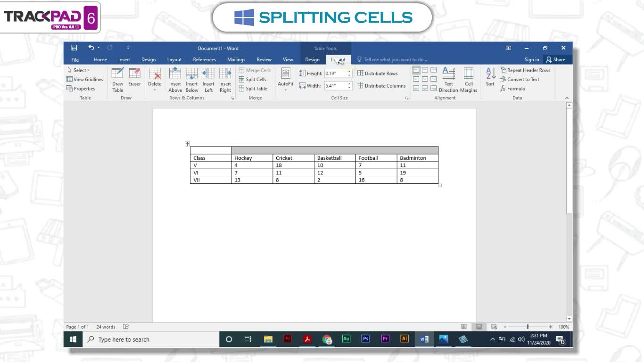
Task: Add column with Insert Left
Action: click(208, 80)
